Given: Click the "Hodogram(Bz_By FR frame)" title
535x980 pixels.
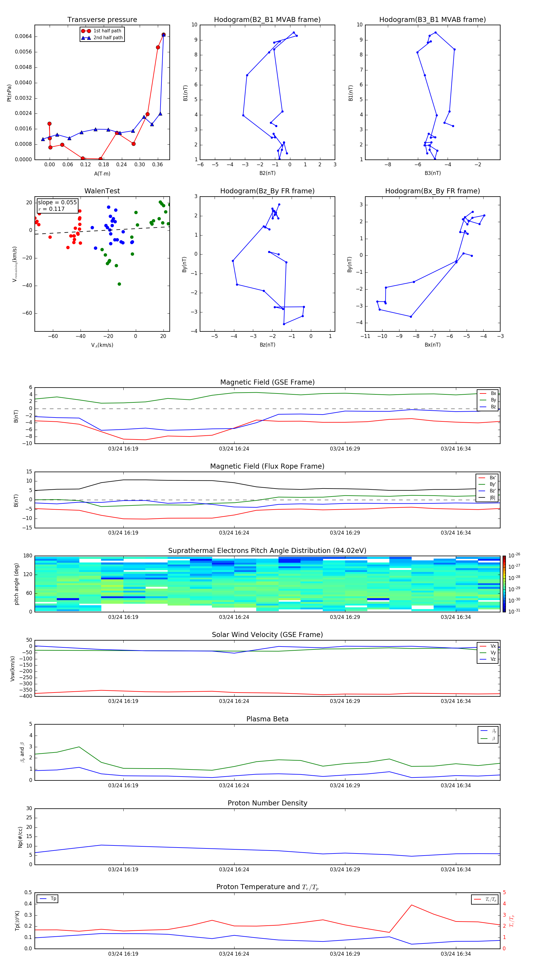Looking at the screenshot, I should pos(267,191).
